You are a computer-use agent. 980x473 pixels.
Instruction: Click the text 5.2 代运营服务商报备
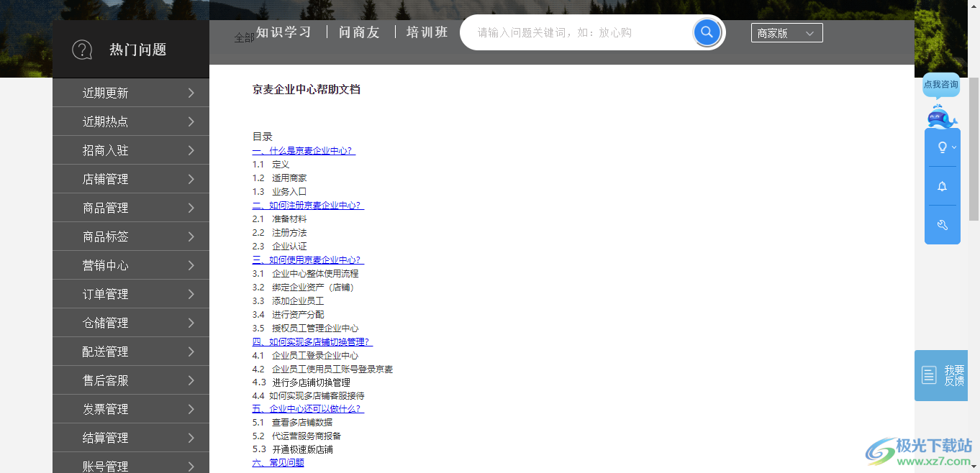click(x=297, y=436)
